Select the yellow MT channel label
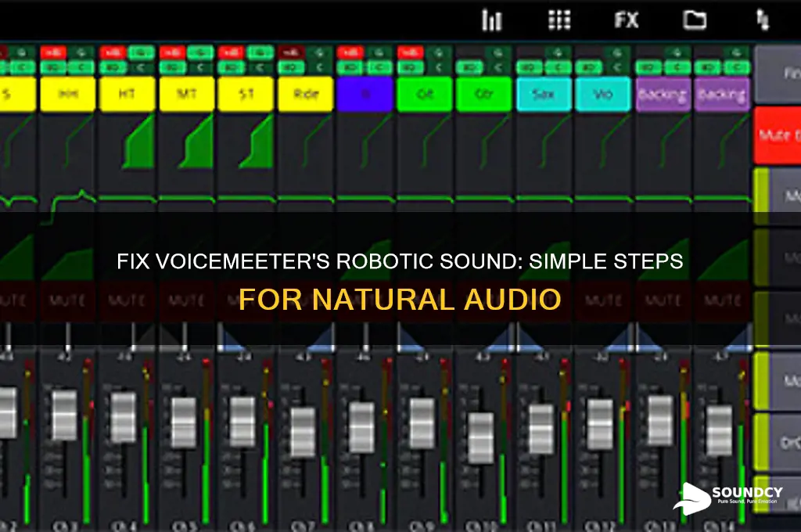 [187, 94]
